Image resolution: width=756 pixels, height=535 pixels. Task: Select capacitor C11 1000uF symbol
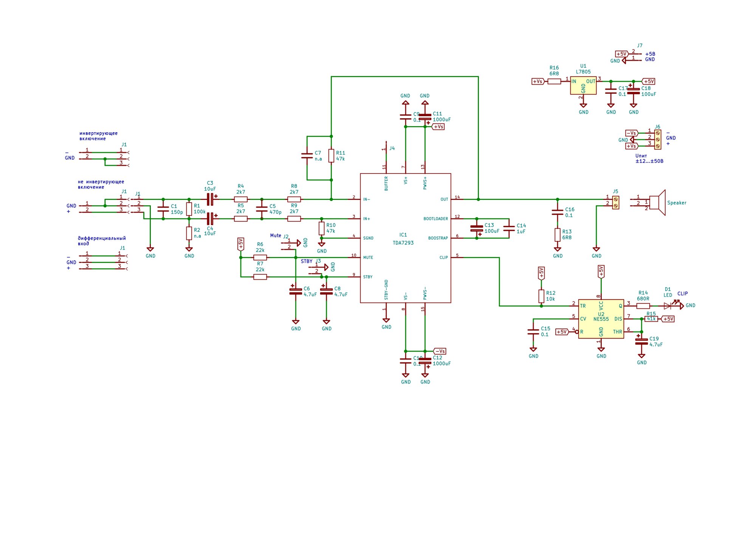[425, 116]
